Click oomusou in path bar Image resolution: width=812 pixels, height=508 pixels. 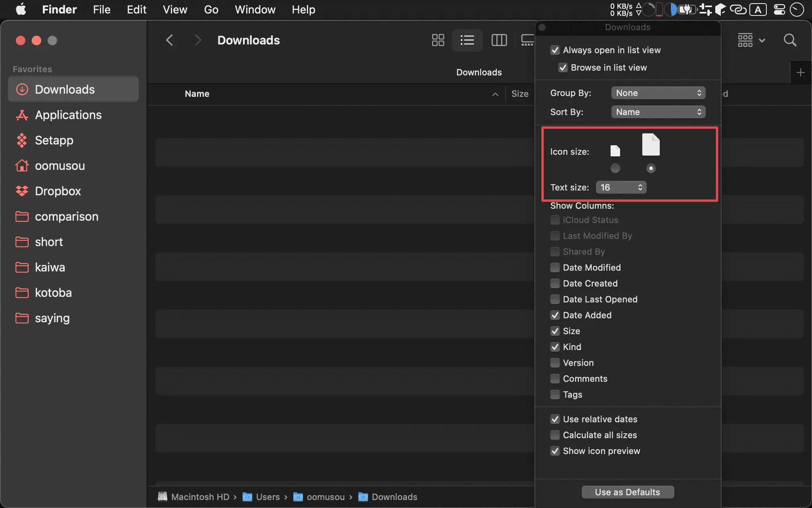click(x=319, y=497)
